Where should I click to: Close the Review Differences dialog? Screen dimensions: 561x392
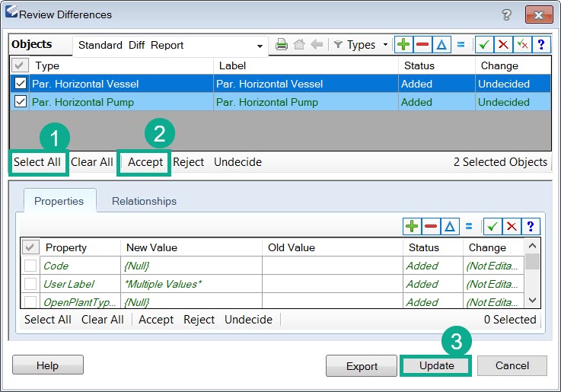539,14
